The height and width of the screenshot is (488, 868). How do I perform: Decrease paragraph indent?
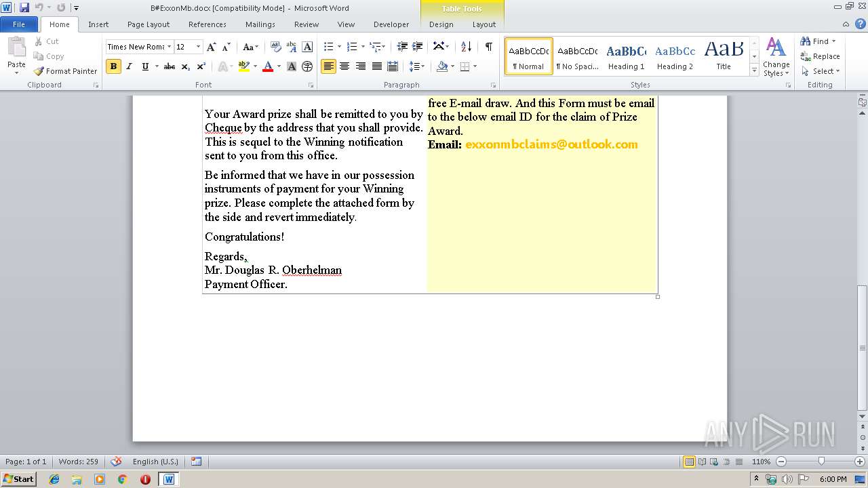(402, 47)
